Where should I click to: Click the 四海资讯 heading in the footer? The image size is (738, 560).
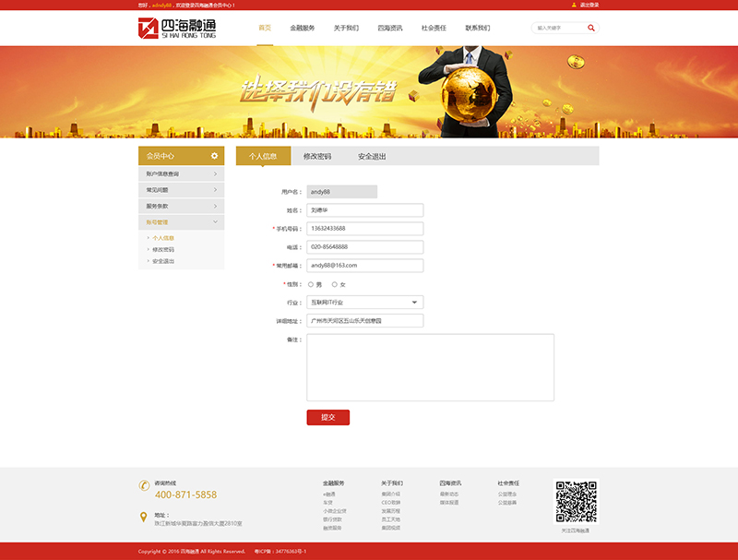pyautogui.click(x=450, y=483)
